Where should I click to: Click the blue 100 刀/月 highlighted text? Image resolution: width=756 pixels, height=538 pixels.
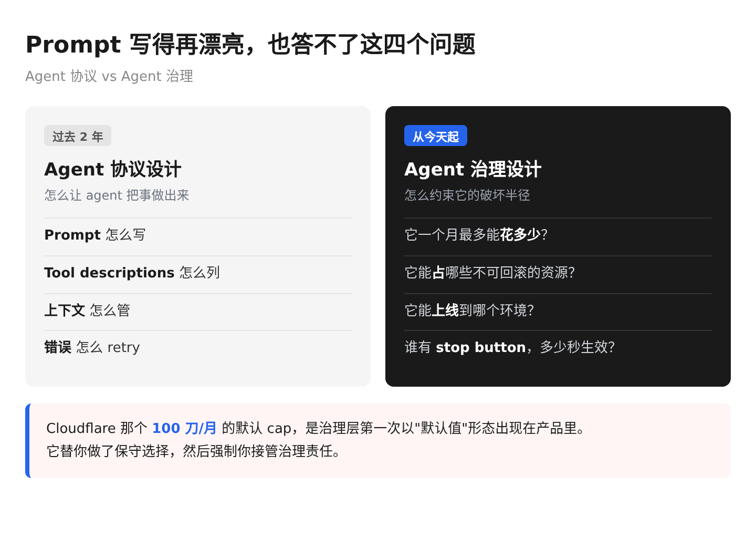[184, 428]
